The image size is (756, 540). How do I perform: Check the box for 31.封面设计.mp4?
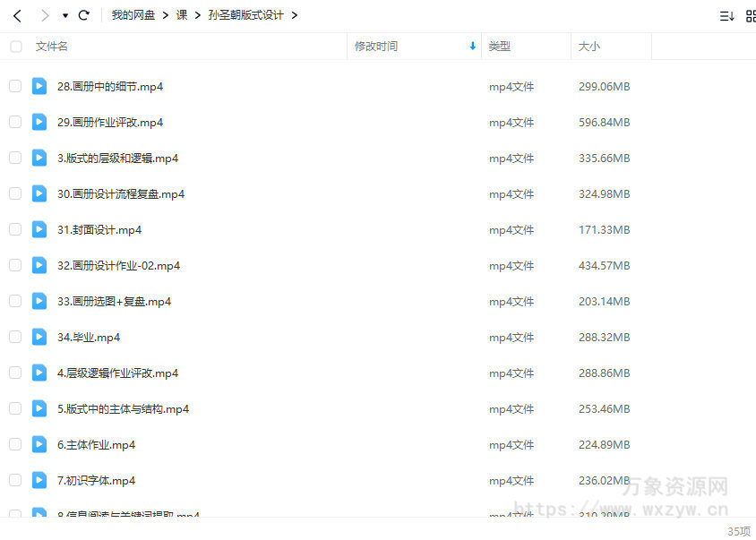point(15,228)
